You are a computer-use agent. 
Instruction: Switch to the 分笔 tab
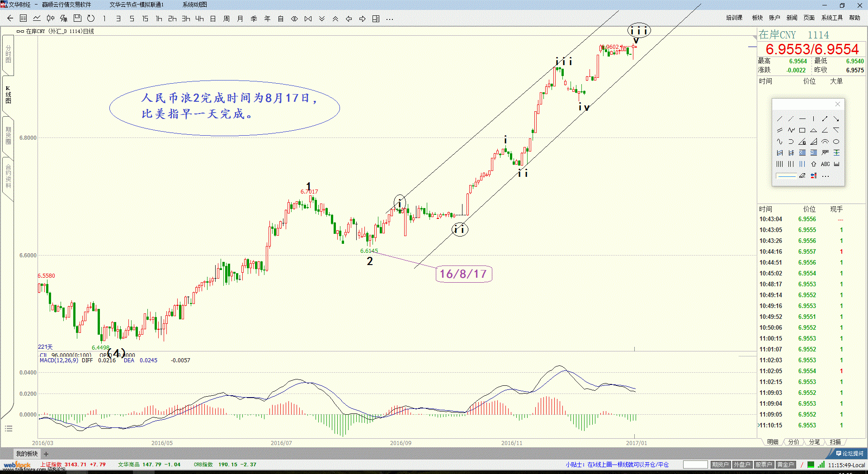point(814,442)
